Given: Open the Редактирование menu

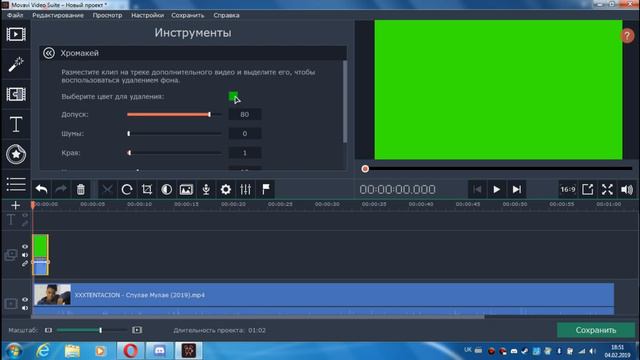Looking at the screenshot, I should (58, 15).
